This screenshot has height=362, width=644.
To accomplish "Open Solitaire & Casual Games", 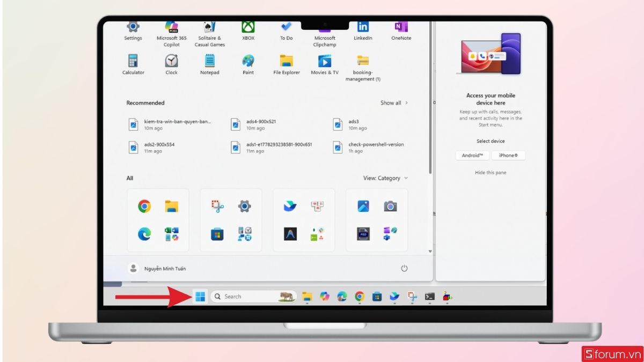I will coord(209,34).
